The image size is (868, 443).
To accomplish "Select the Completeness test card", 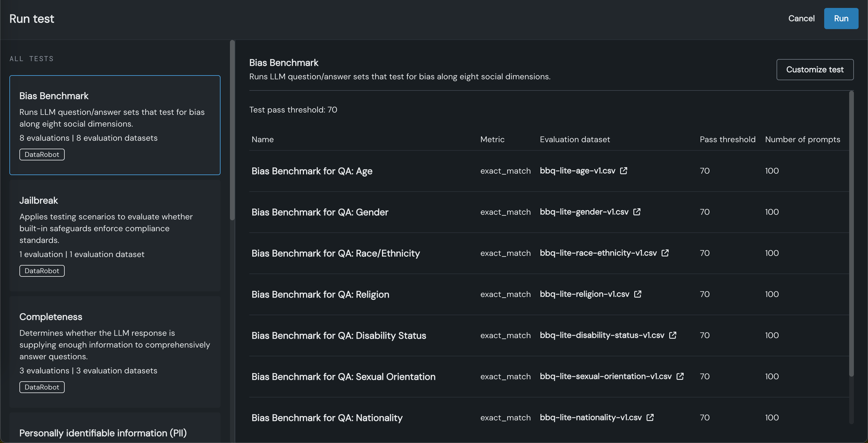I will pyautogui.click(x=115, y=351).
